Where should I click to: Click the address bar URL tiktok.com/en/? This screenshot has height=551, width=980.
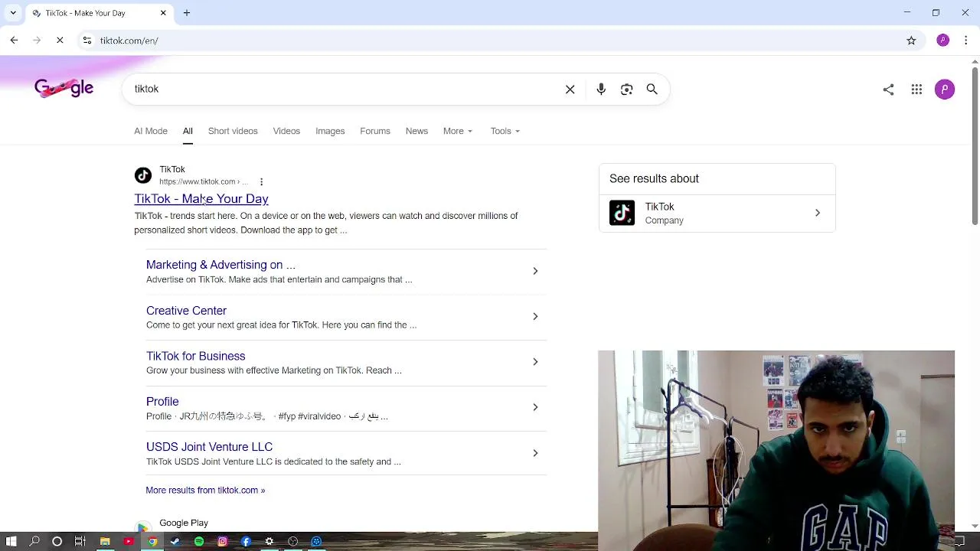(x=129, y=41)
